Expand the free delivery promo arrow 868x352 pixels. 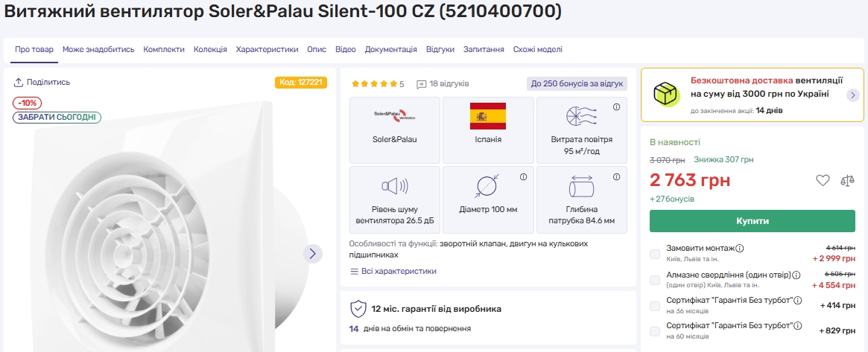853,95
